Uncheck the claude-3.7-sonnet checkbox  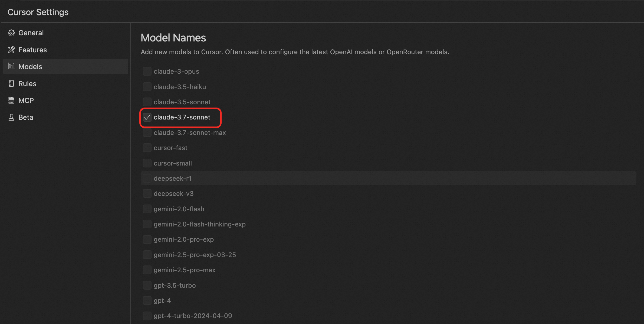pyautogui.click(x=147, y=117)
